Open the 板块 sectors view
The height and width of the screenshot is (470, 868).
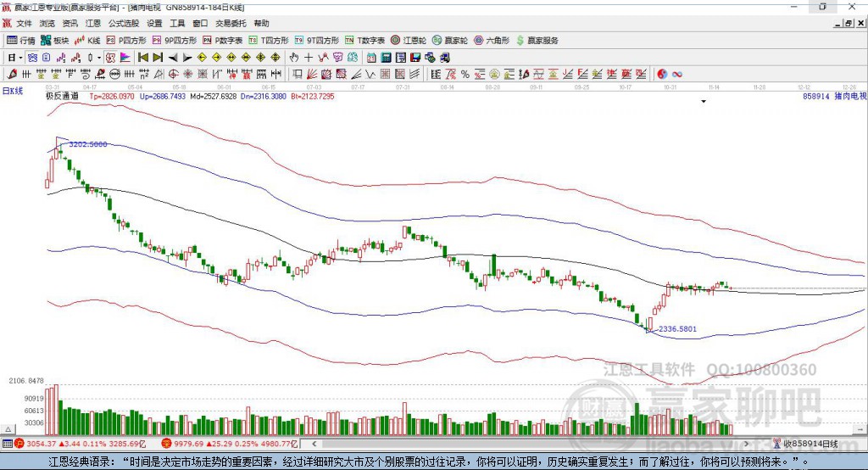pos(55,41)
